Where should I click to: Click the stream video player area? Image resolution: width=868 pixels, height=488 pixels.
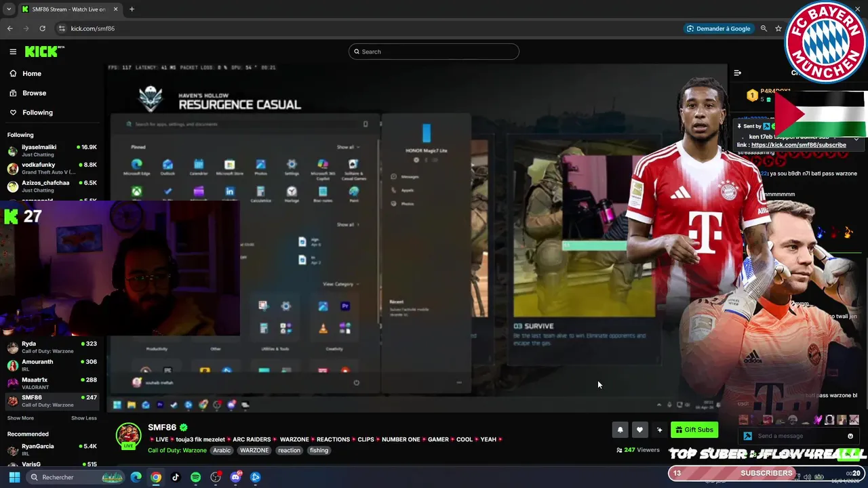point(417,238)
